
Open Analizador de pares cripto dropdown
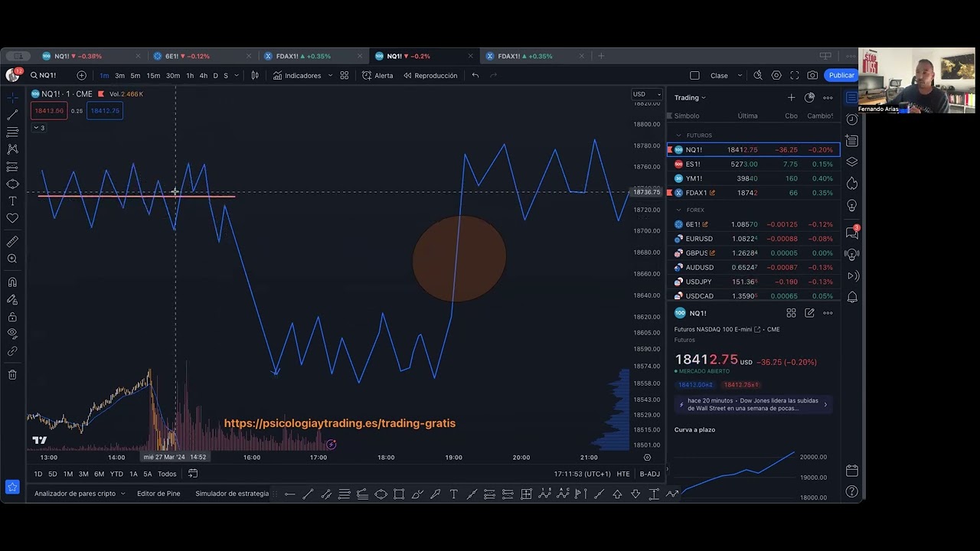80,494
